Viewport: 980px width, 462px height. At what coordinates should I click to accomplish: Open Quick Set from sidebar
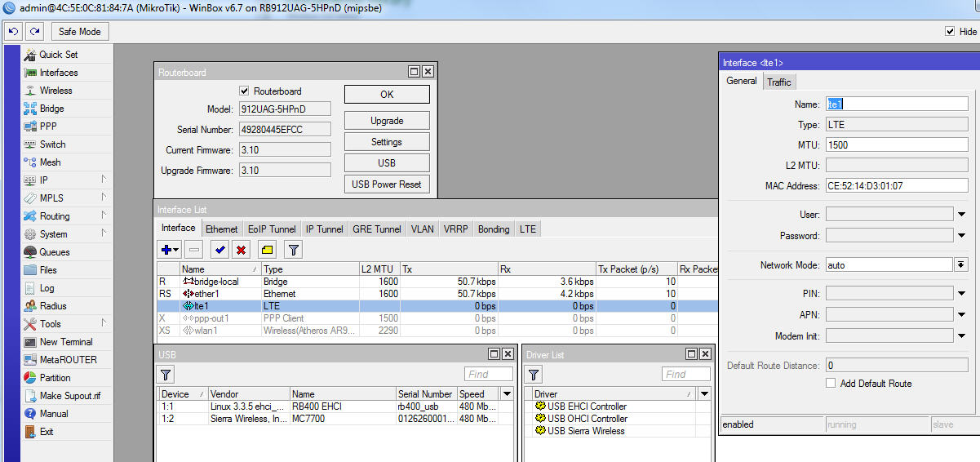tap(59, 55)
